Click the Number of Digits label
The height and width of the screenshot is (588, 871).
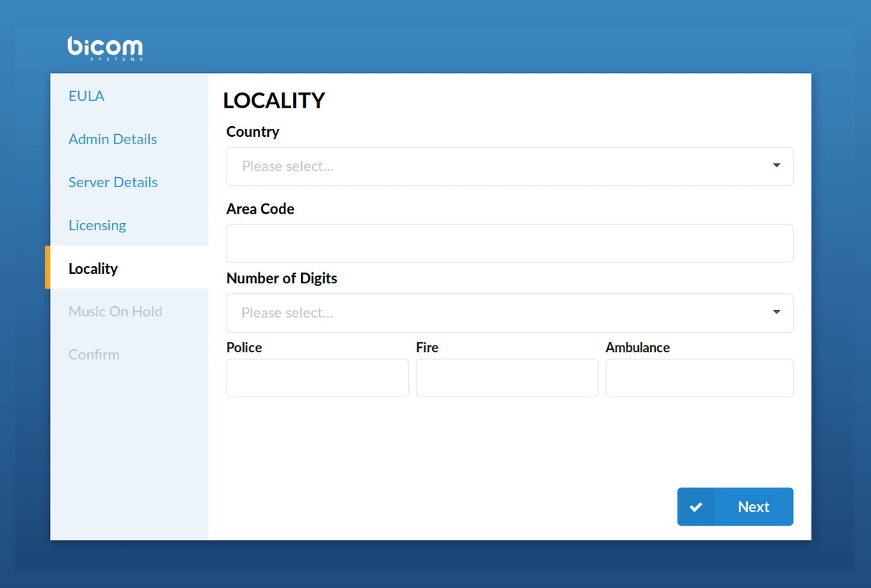coord(282,278)
